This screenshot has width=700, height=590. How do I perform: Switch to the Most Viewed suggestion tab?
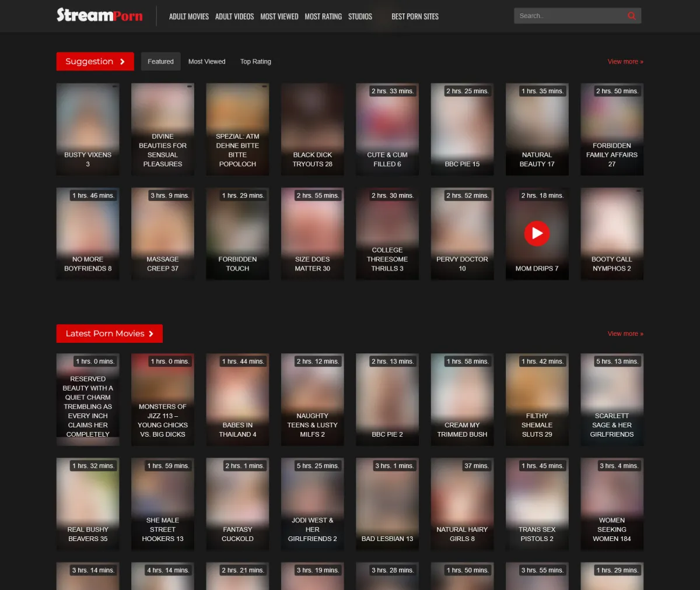point(206,62)
